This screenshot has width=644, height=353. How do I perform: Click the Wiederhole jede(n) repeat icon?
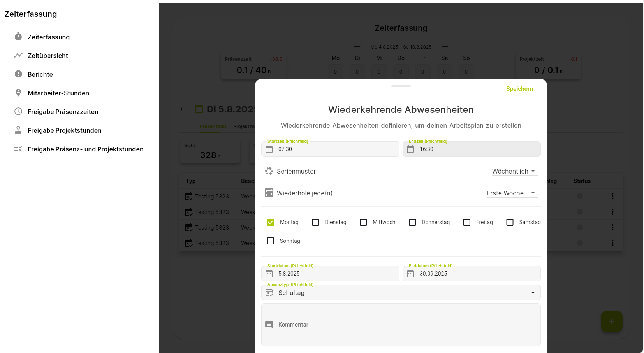269,193
